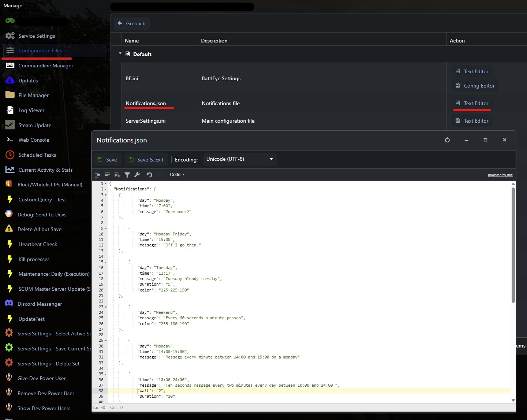The image size is (527, 420).
Task: Click the compact JSON icon in editor toolbar
Action: point(107,175)
